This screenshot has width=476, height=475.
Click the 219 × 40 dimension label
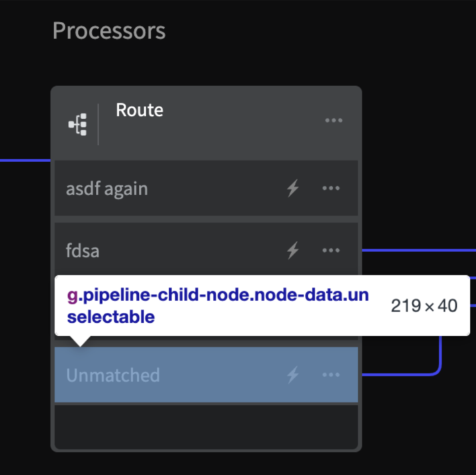point(424,306)
